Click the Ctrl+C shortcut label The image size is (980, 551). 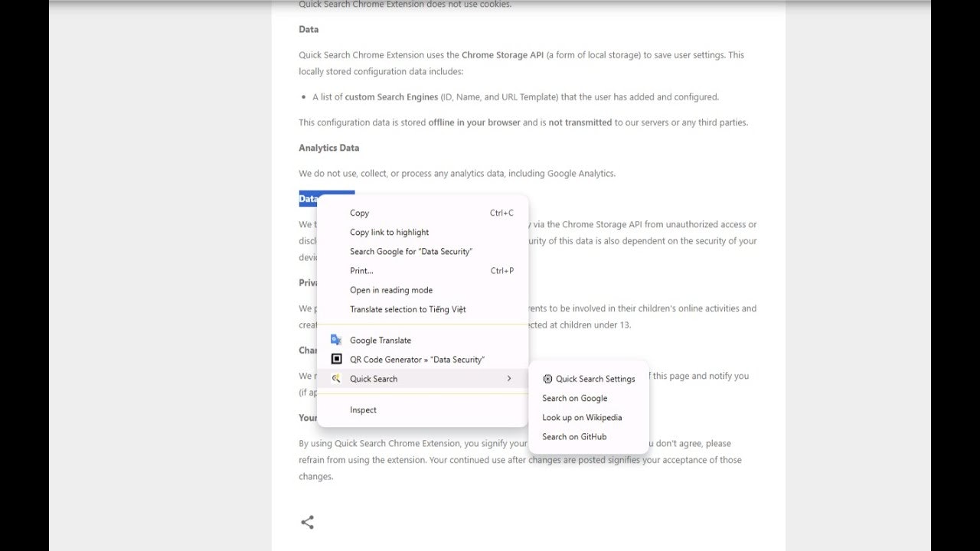pyautogui.click(x=501, y=213)
